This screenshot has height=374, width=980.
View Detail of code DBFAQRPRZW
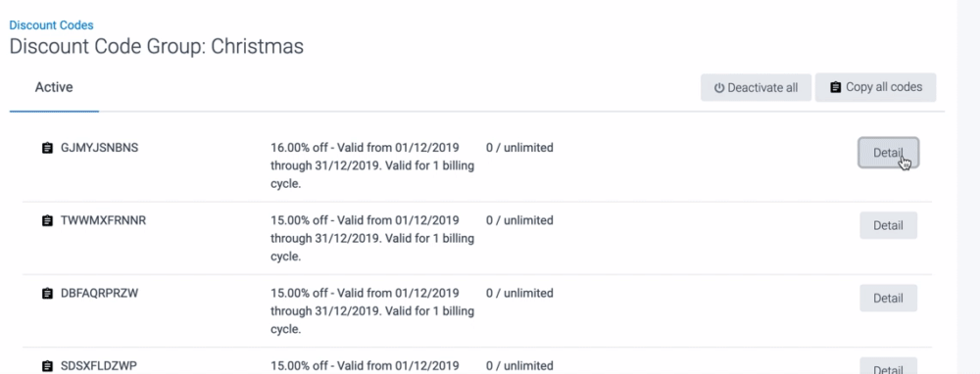[x=888, y=298]
